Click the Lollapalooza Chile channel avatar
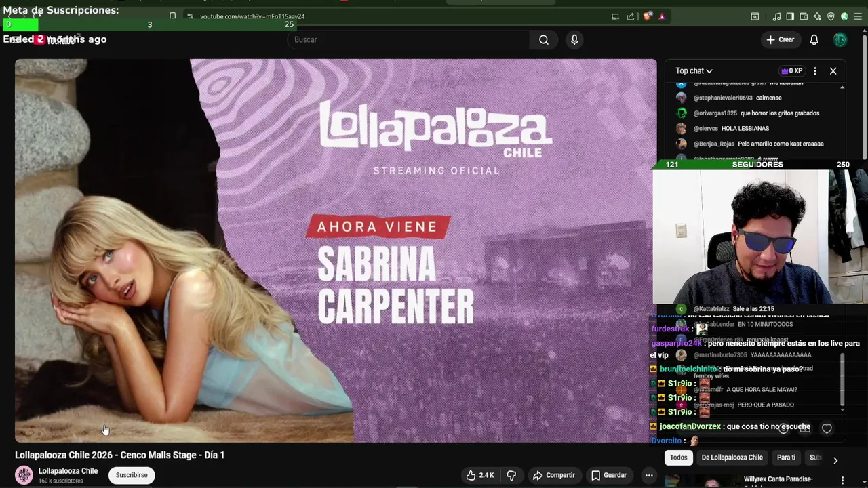Viewport: 868px width, 488px height. [x=24, y=475]
